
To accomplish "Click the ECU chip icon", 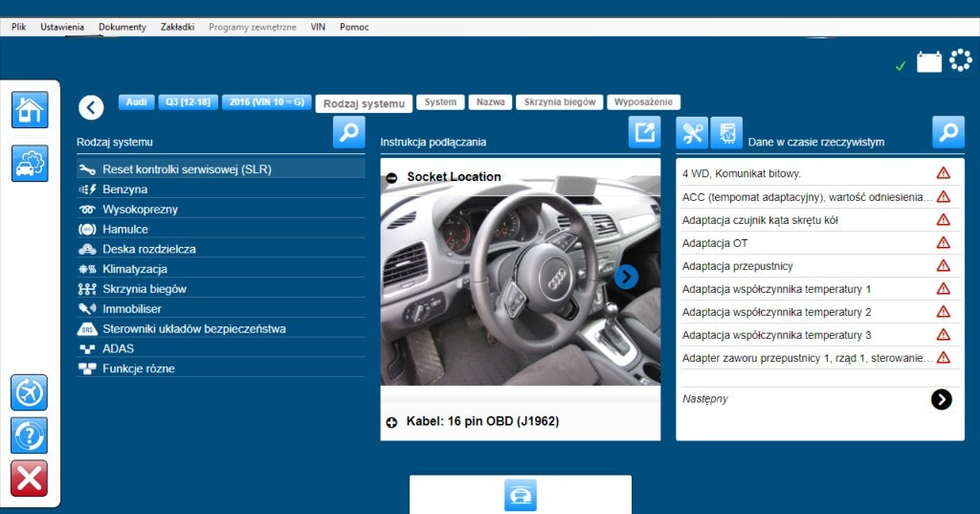I will point(726,132).
